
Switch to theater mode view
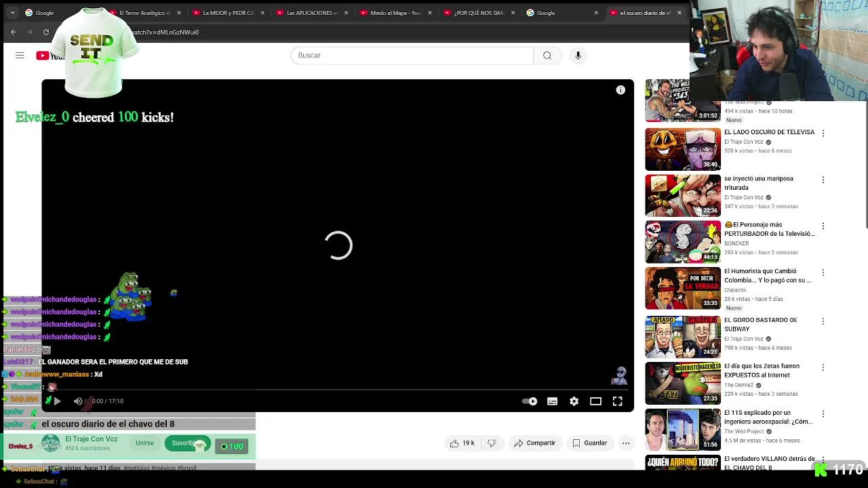tap(596, 401)
